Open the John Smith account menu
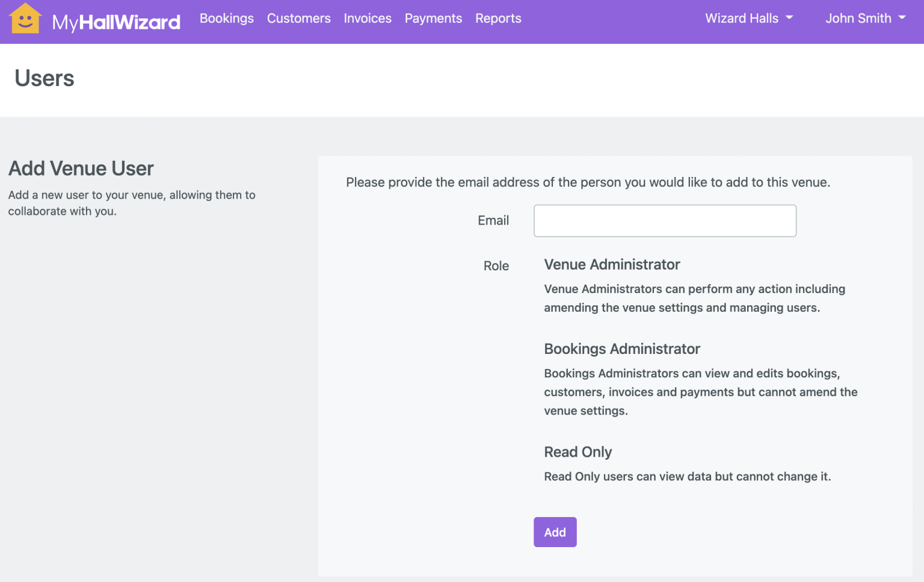 [864, 18]
